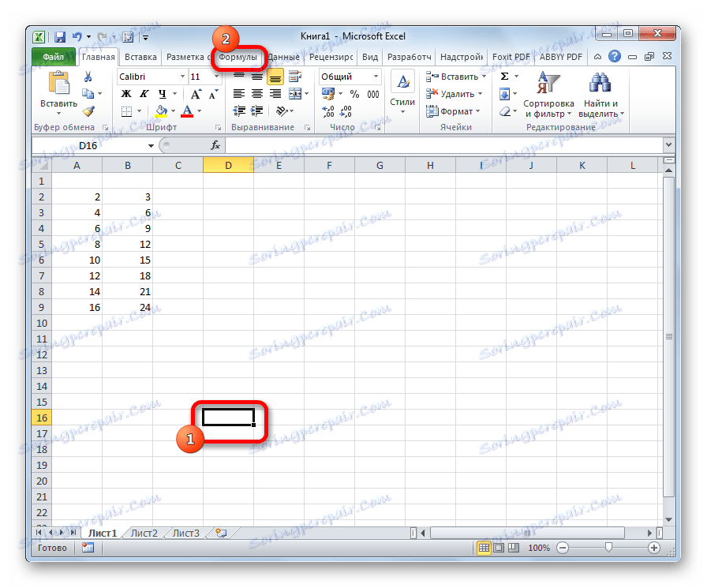Click the AutoSum sigma icon
Screen dimensions: 707x588
point(504,77)
